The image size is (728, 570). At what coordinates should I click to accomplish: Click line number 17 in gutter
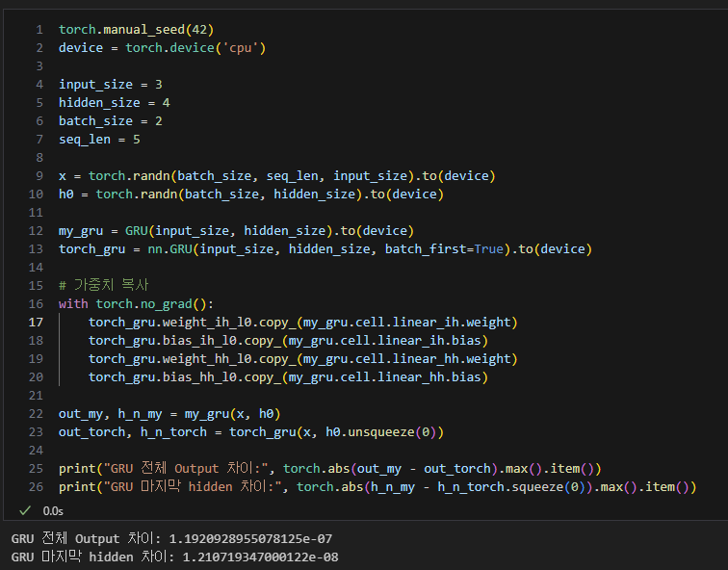pos(36,323)
